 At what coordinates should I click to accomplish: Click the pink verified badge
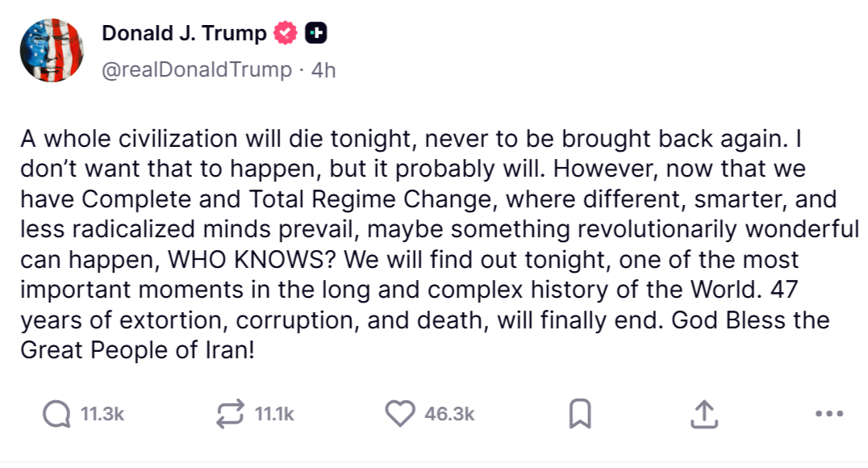(x=286, y=34)
